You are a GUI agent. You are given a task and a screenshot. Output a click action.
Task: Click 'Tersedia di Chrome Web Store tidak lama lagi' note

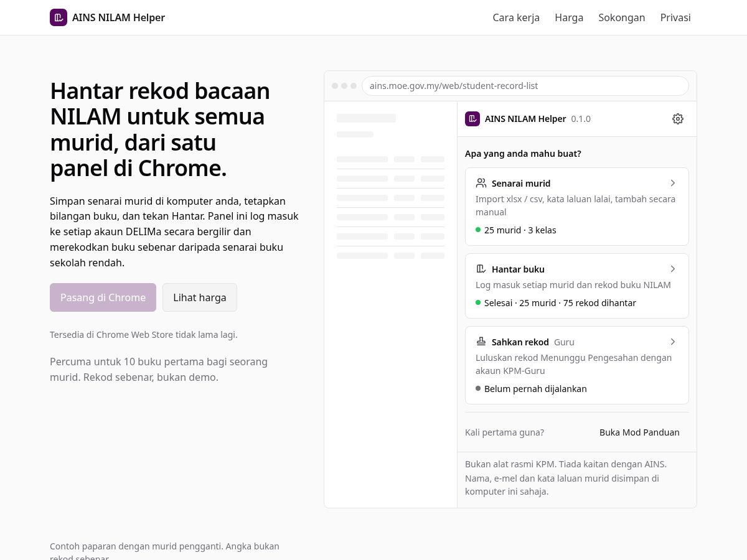tap(144, 335)
